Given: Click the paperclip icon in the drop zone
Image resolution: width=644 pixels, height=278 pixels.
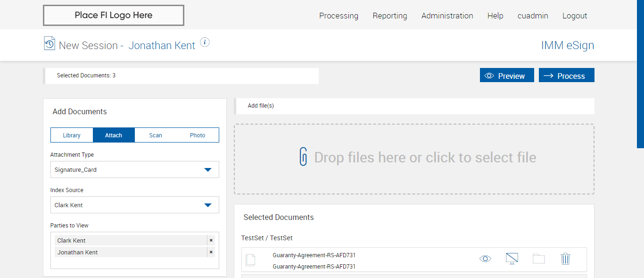Looking at the screenshot, I should coord(304,157).
